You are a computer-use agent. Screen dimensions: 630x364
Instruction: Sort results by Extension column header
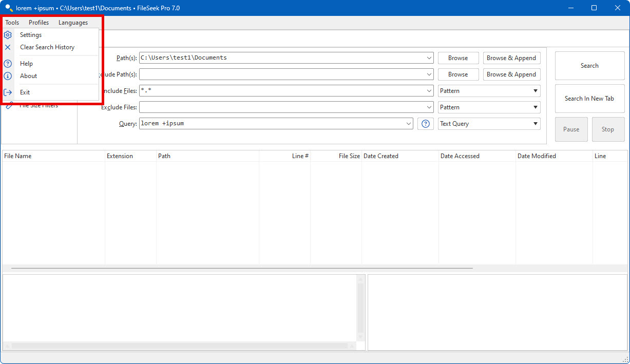[x=130, y=156]
